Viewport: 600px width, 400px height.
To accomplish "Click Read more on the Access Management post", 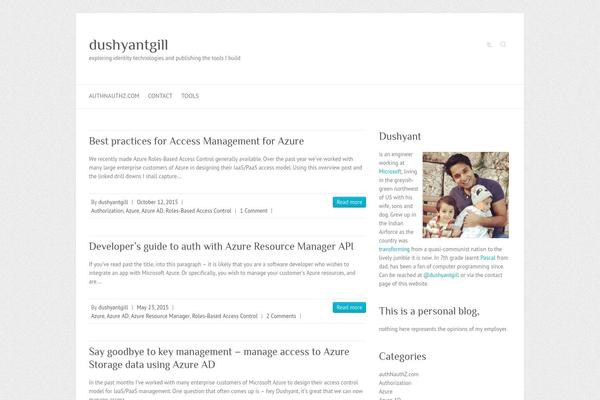I will (349, 202).
